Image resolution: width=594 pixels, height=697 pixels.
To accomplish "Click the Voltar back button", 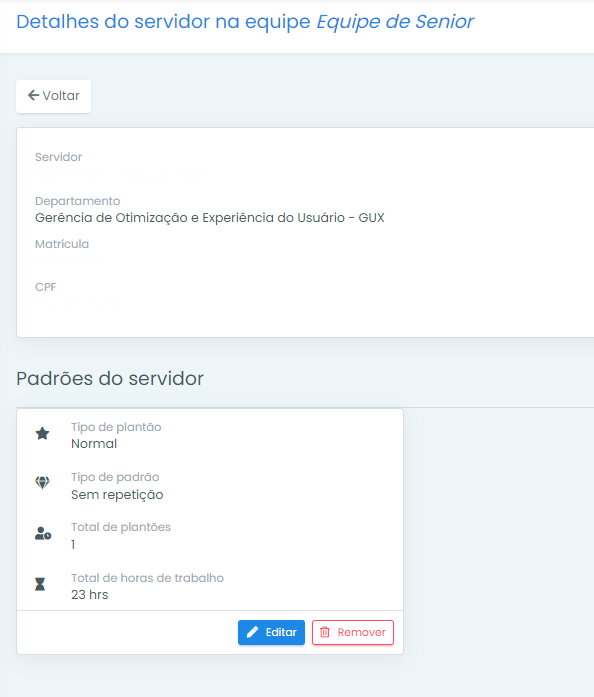I will pos(53,96).
